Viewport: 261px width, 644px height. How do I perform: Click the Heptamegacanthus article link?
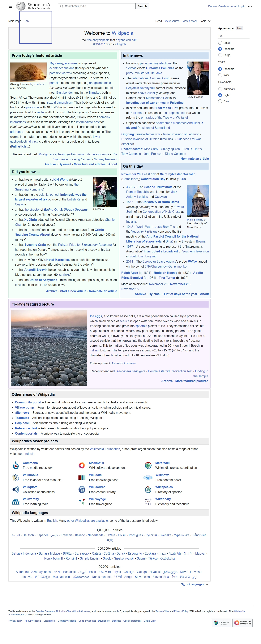63,63
